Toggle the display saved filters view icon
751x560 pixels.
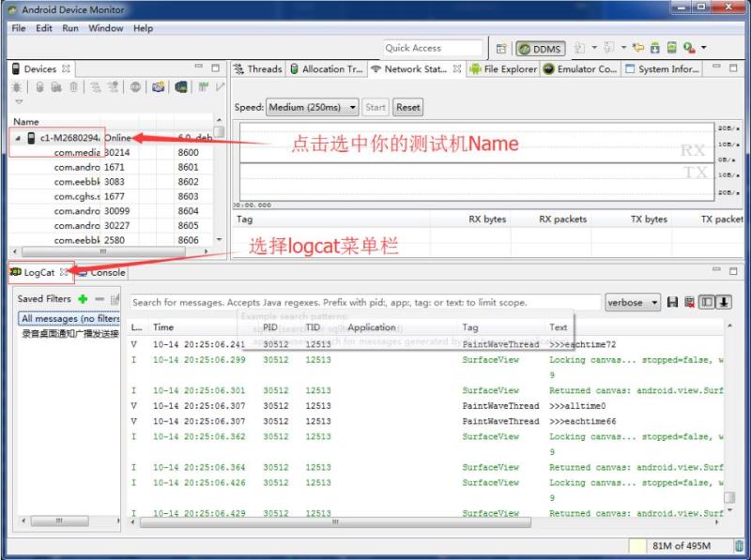(707, 301)
